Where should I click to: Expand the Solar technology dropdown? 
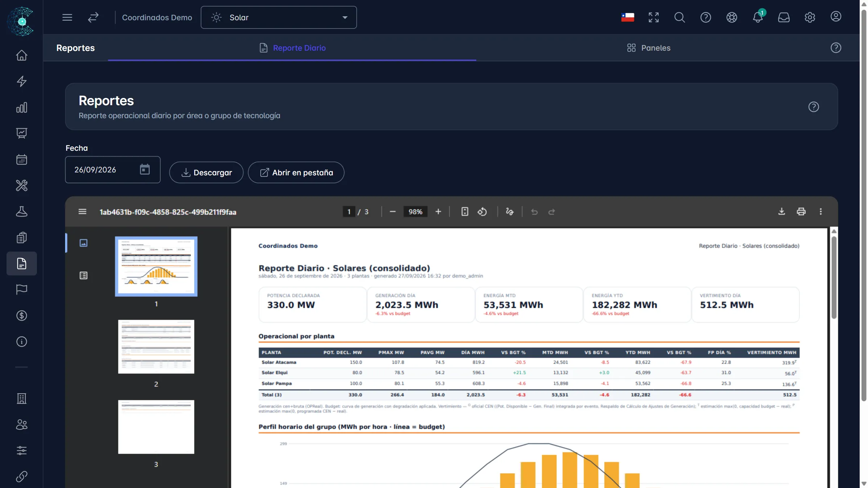click(278, 17)
